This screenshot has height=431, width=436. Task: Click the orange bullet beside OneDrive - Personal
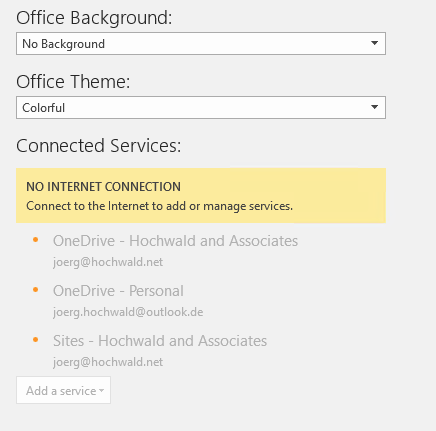tap(36, 290)
